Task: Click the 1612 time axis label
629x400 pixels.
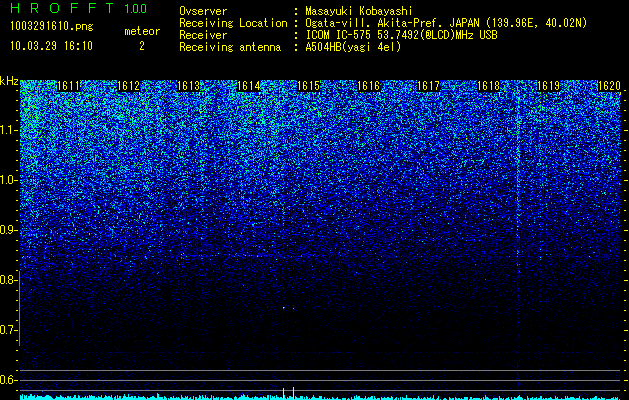Action: coord(128,86)
